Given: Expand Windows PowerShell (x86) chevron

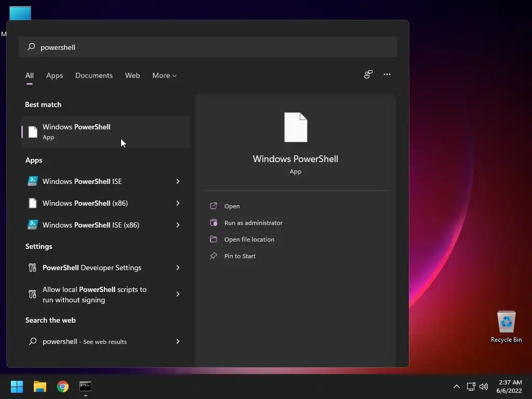Looking at the screenshot, I should pos(178,203).
